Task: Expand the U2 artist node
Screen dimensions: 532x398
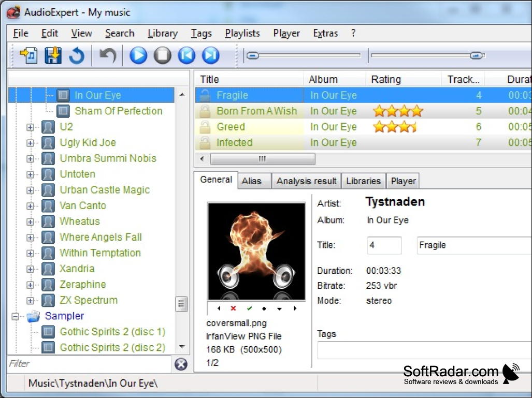Action: [30, 127]
